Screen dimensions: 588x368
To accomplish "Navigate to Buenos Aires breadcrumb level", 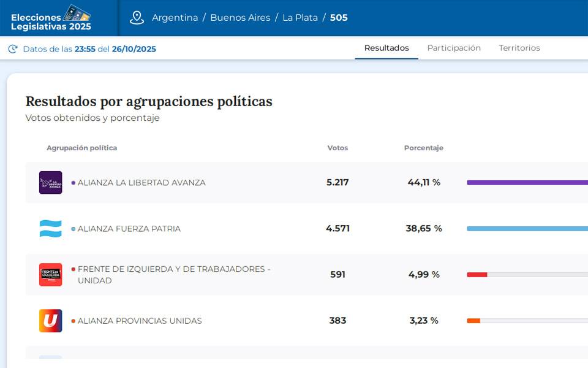I will pyautogui.click(x=240, y=18).
